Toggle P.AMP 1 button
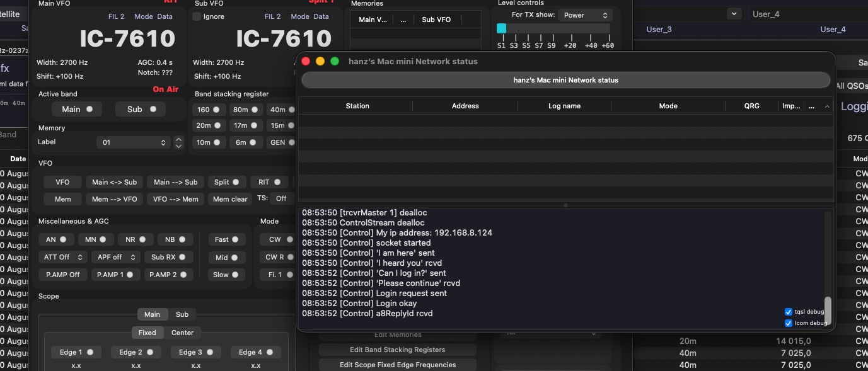 (115, 275)
